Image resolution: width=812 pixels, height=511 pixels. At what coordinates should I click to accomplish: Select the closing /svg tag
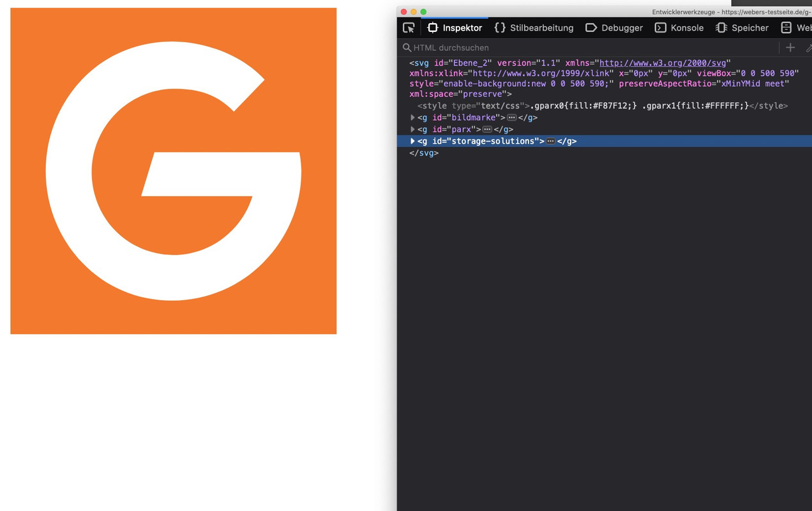(x=424, y=153)
